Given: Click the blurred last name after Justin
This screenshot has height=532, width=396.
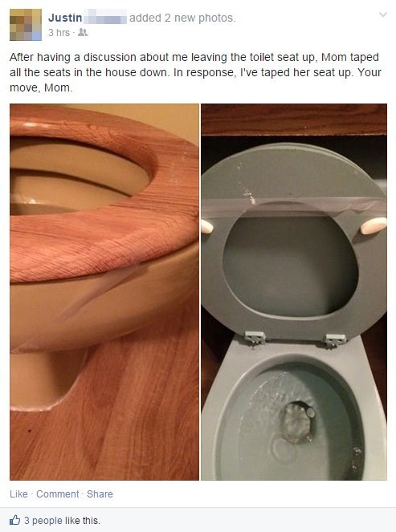Looking at the screenshot, I should pyautogui.click(x=105, y=18).
